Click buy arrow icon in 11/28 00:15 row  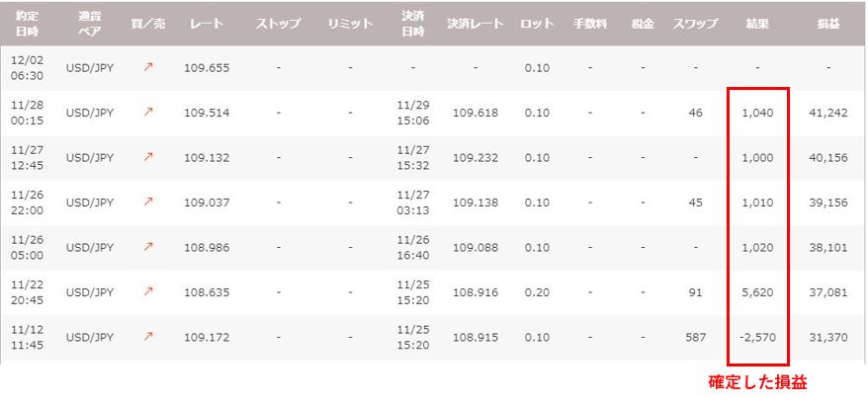(149, 113)
